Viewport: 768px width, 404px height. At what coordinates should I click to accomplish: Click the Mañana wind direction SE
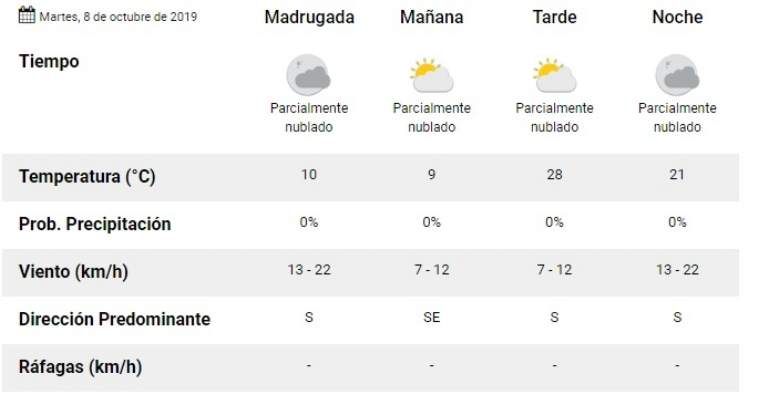[x=431, y=318]
